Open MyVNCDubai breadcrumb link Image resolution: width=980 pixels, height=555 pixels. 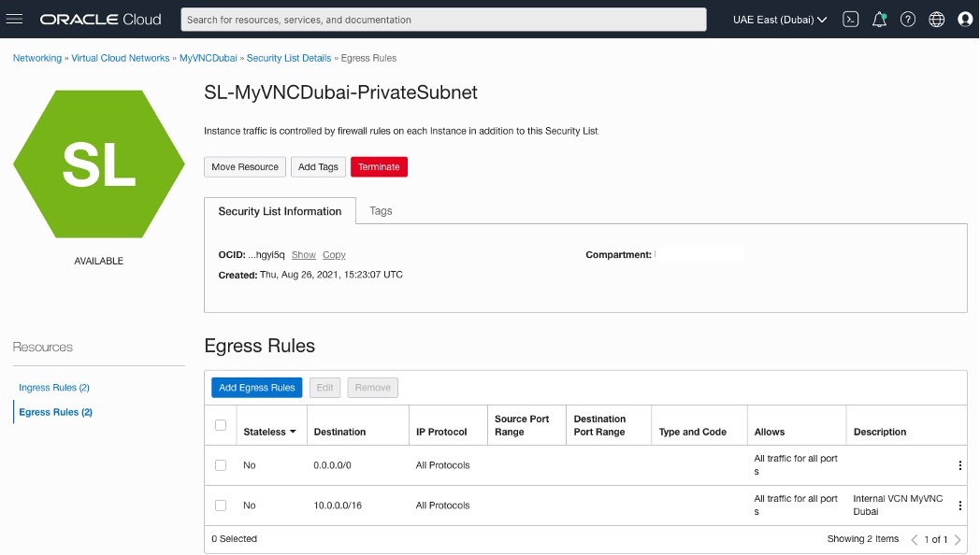209,58
